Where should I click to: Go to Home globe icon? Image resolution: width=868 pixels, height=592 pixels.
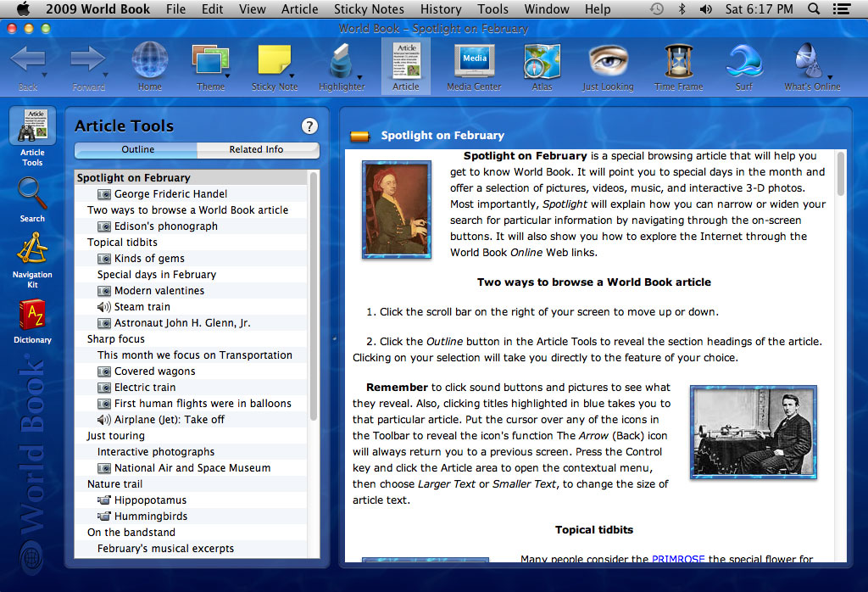[149, 60]
